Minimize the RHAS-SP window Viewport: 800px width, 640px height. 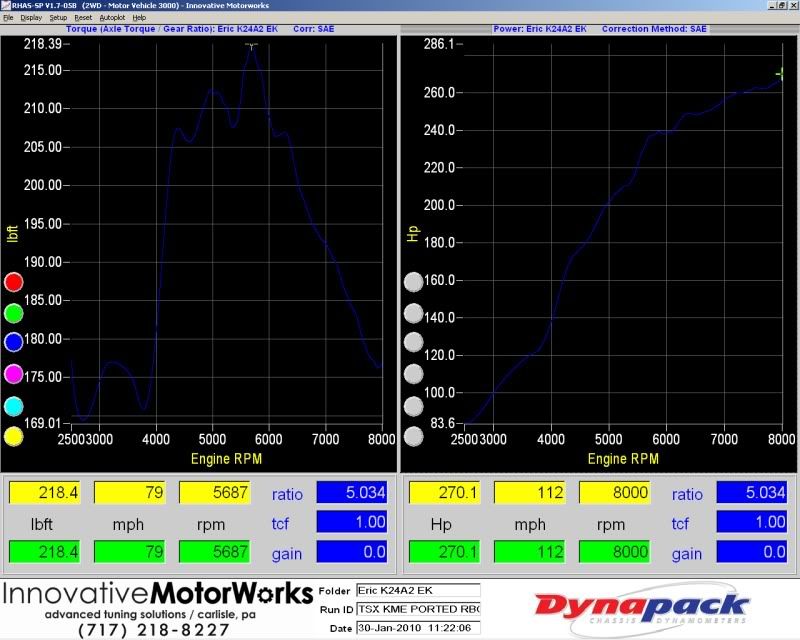772,6
